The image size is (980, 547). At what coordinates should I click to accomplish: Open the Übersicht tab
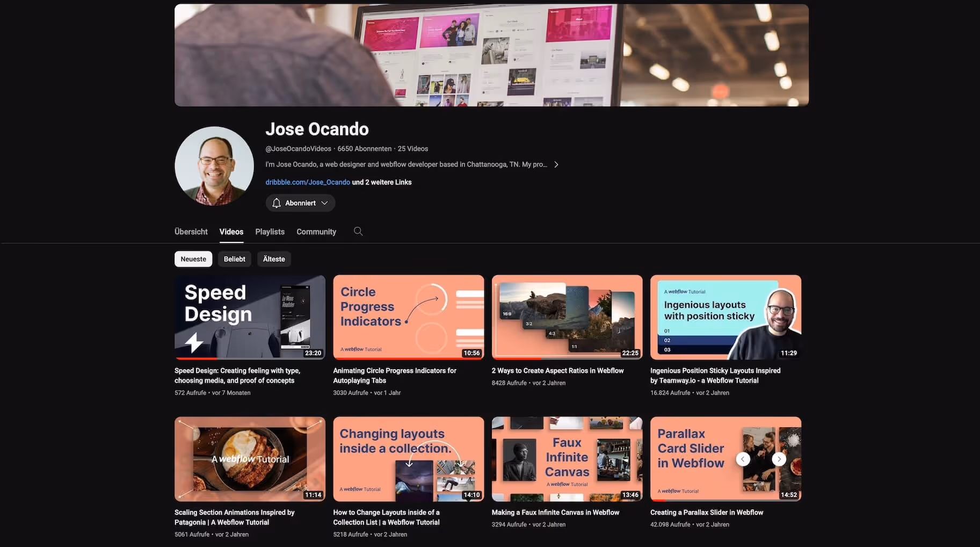(191, 232)
